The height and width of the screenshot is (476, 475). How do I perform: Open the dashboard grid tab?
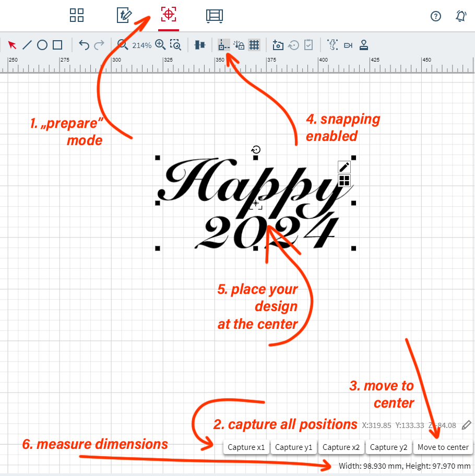(77, 15)
